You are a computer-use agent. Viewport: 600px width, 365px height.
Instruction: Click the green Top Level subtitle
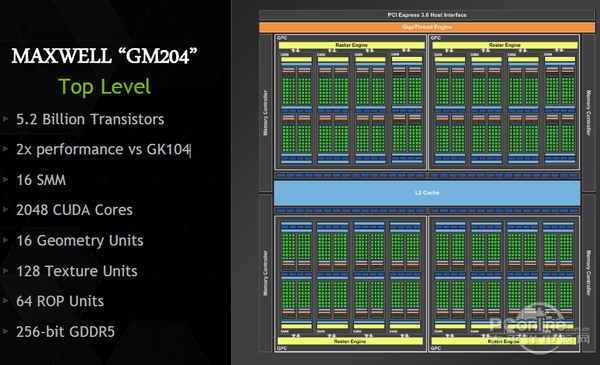104,86
